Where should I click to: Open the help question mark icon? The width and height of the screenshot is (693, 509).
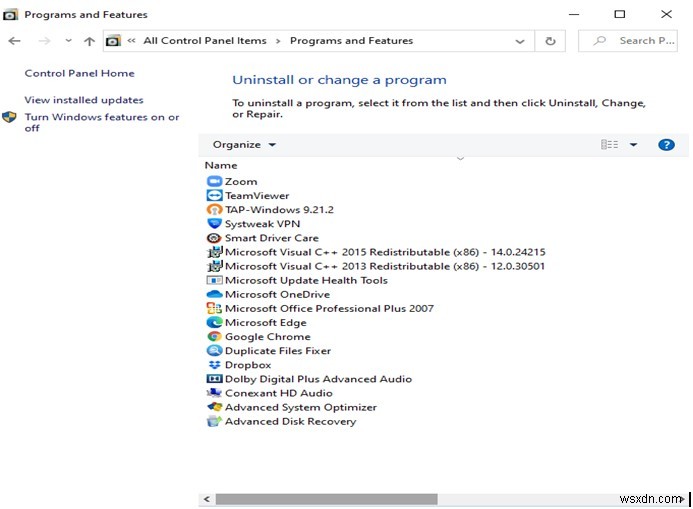[666, 145]
